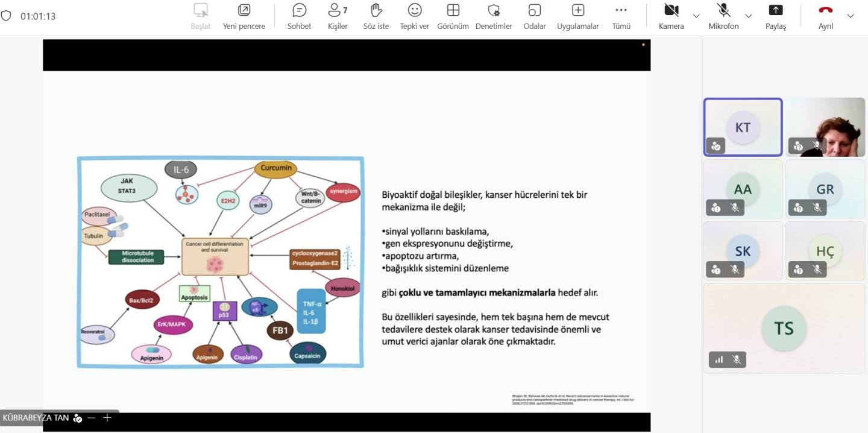The height and width of the screenshot is (433, 868).
Task: Click the KÜBRABEYZA TAN presenter label
Action: click(36, 417)
